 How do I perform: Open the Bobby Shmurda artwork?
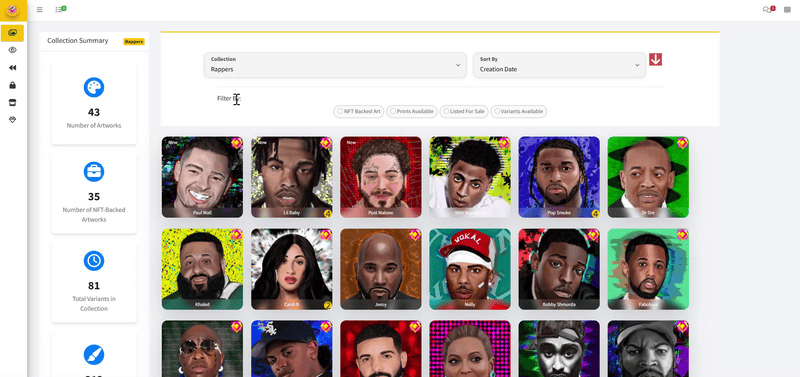pyautogui.click(x=559, y=269)
